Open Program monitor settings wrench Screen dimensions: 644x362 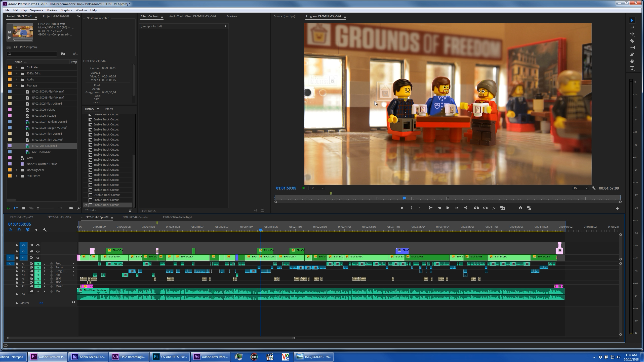pos(594,188)
